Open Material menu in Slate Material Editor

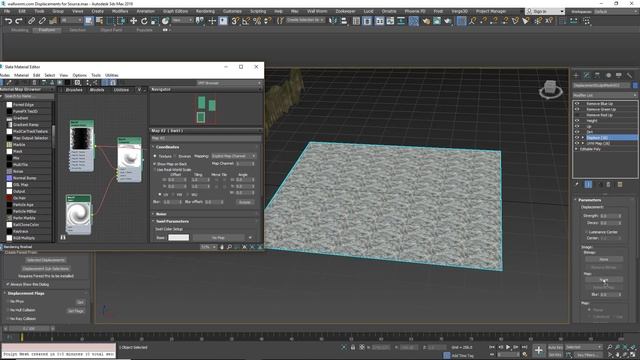[x=21, y=76]
